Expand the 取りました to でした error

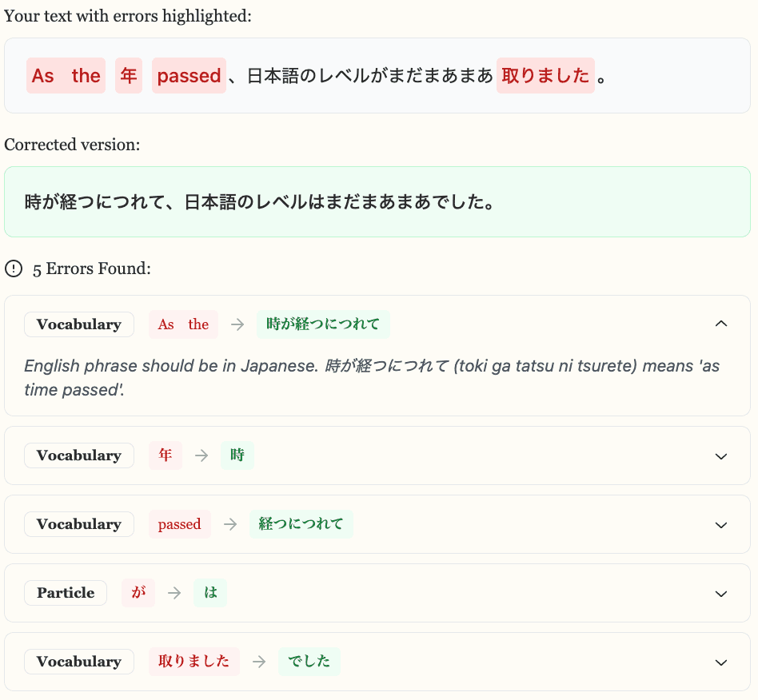point(720,662)
